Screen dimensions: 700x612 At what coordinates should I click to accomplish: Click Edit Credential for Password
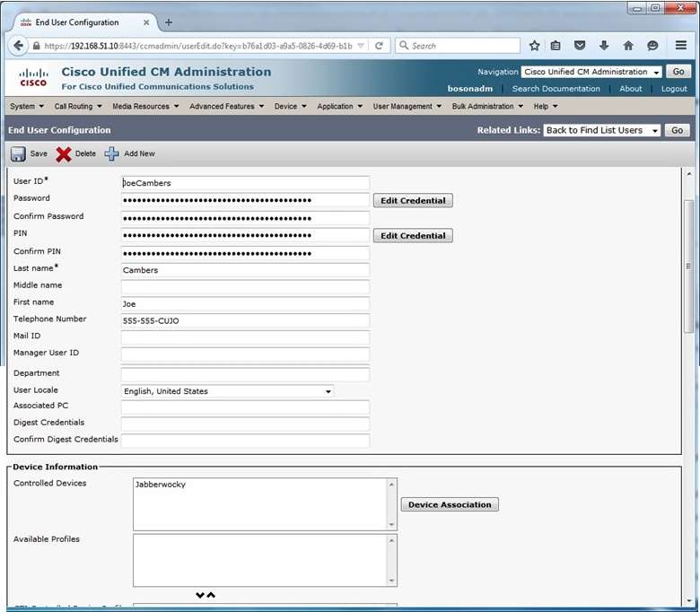coord(413,200)
